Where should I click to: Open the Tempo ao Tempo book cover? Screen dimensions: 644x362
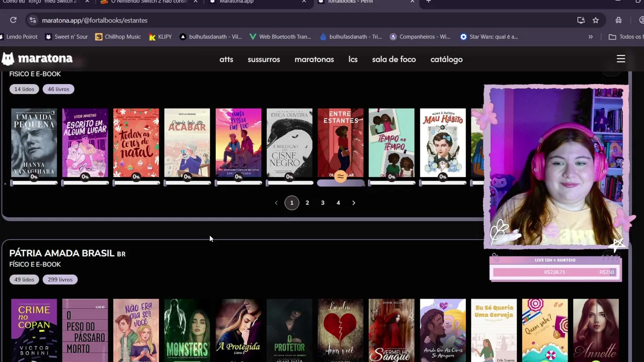coord(391,143)
